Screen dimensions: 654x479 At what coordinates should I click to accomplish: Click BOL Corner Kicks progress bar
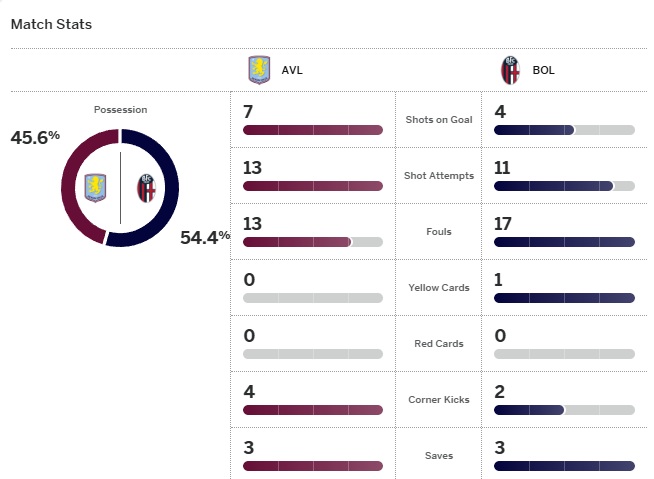564,410
